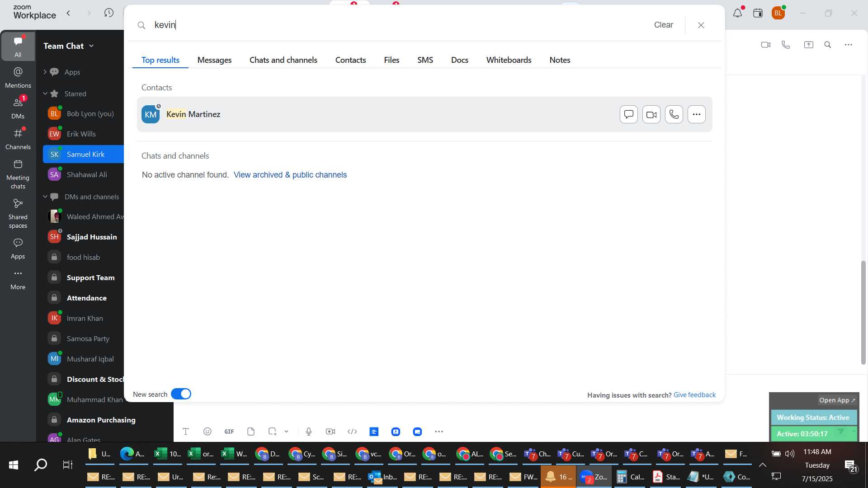
Task: Open Calculator from taskbar
Action: pos(630,477)
